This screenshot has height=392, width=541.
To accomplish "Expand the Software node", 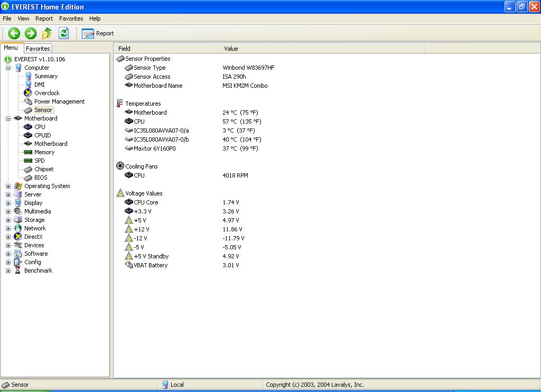I will tap(8, 254).
